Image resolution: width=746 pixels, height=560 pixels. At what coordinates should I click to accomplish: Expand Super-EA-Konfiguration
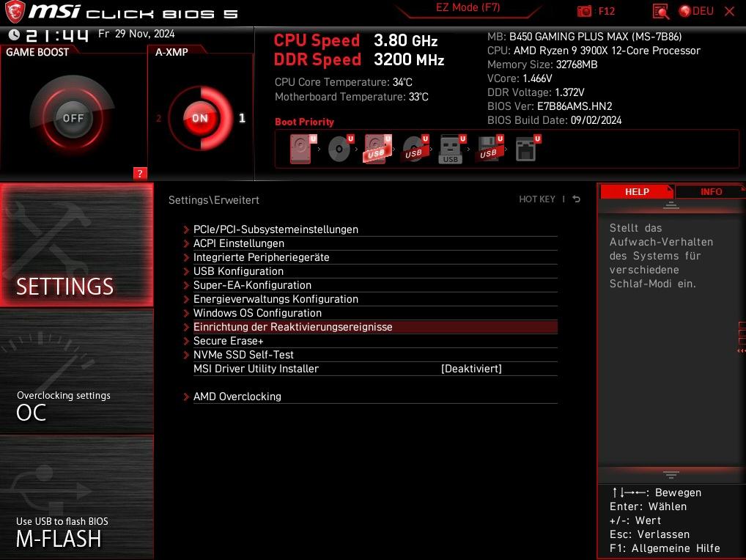[370, 285]
